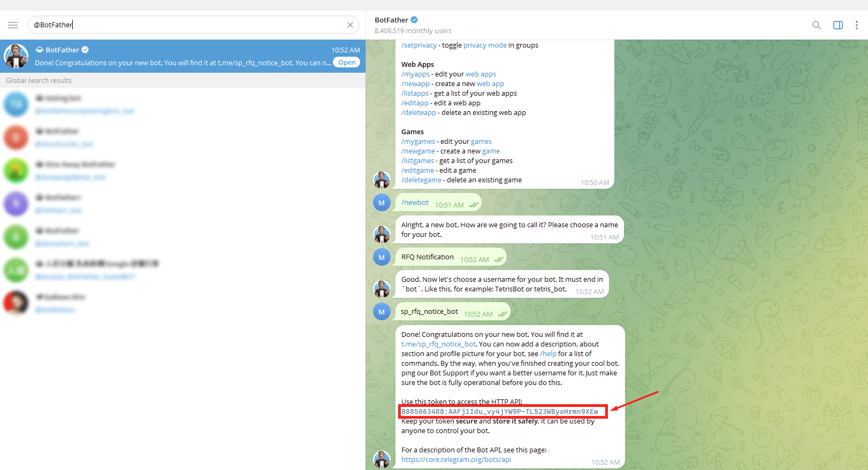Click the M avatar beside sp_rfq_notice_bot message
This screenshot has width=868, height=470.
point(382,312)
